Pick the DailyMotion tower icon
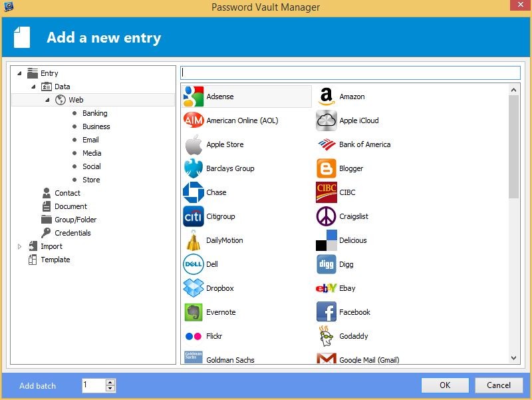 194,240
